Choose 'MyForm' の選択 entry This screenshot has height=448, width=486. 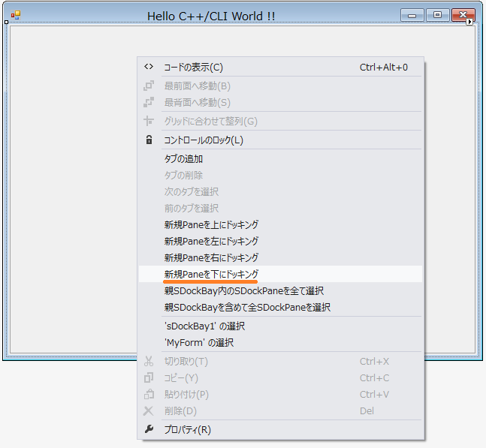pyautogui.click(x=280, y=342)
